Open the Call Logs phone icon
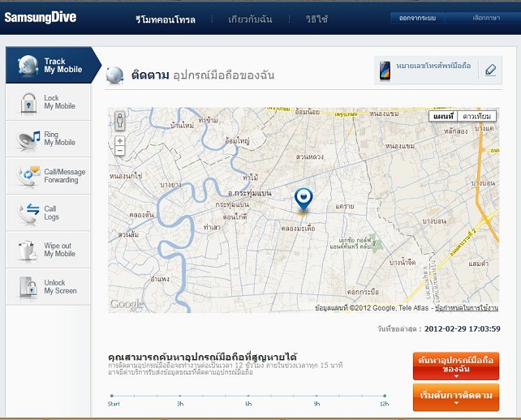Image resolution: width=521 pixels, height=420 pixels. pos(28,212)
